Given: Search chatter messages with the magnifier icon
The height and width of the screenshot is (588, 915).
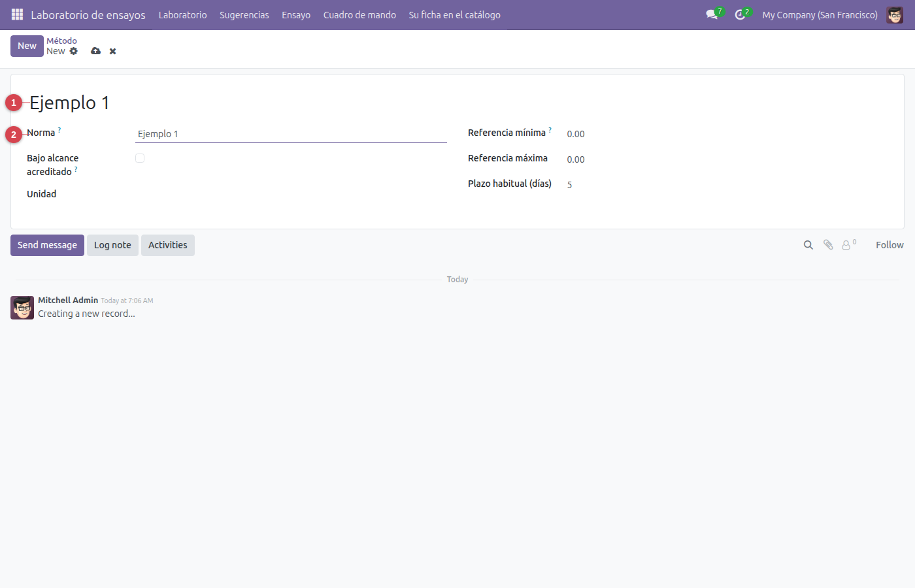Looking at the screenshot, I should click(808, 245).
